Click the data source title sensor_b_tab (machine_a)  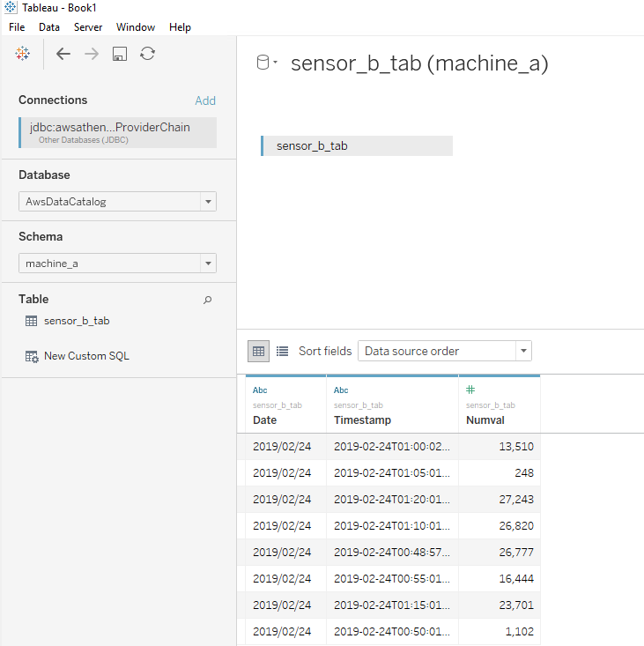pos(419,63)
